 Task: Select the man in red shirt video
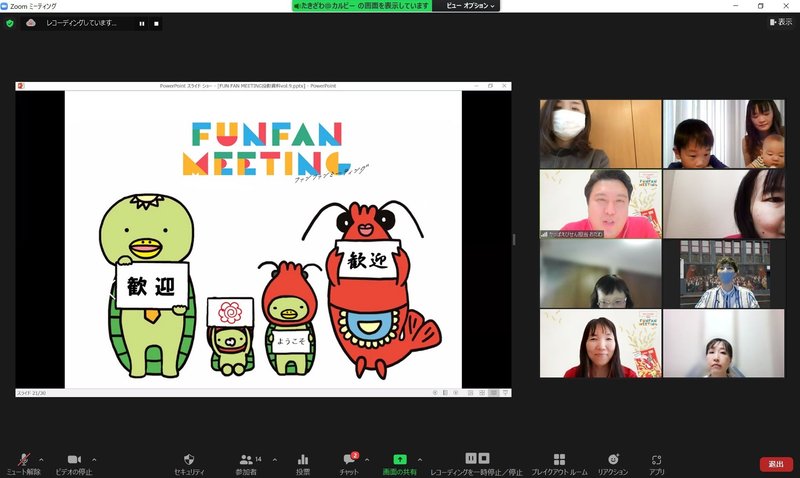601,204
